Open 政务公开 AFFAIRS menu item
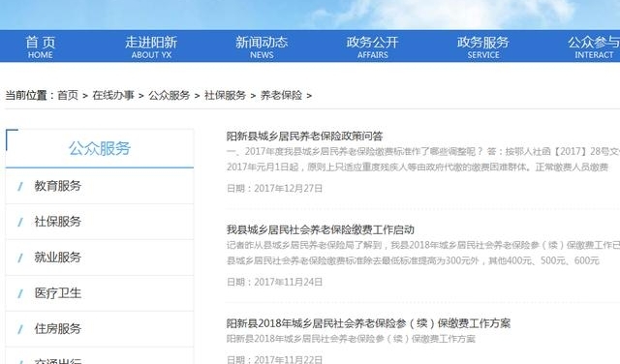 [x=372, y=47]
